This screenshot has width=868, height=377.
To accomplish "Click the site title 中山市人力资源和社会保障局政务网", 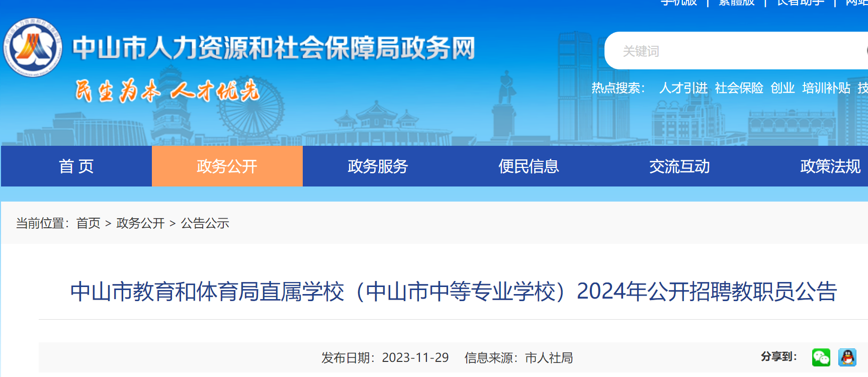I will click(x=274, y=48).
